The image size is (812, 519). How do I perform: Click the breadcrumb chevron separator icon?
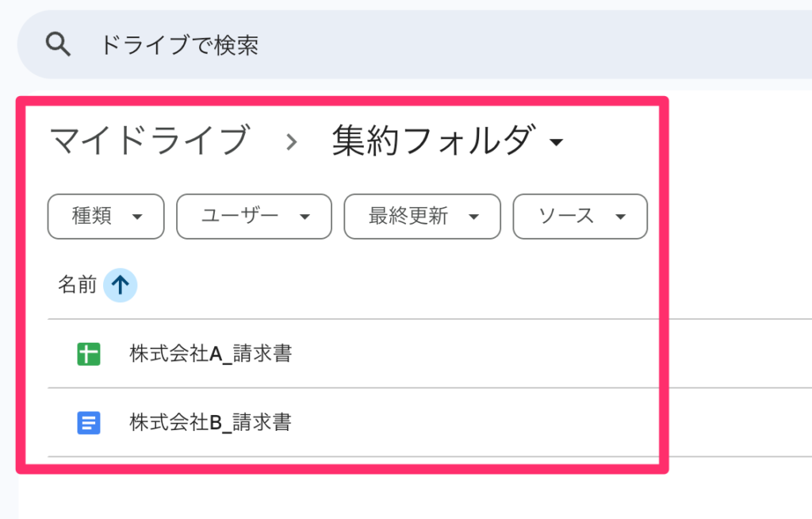(x=292, y=142)
